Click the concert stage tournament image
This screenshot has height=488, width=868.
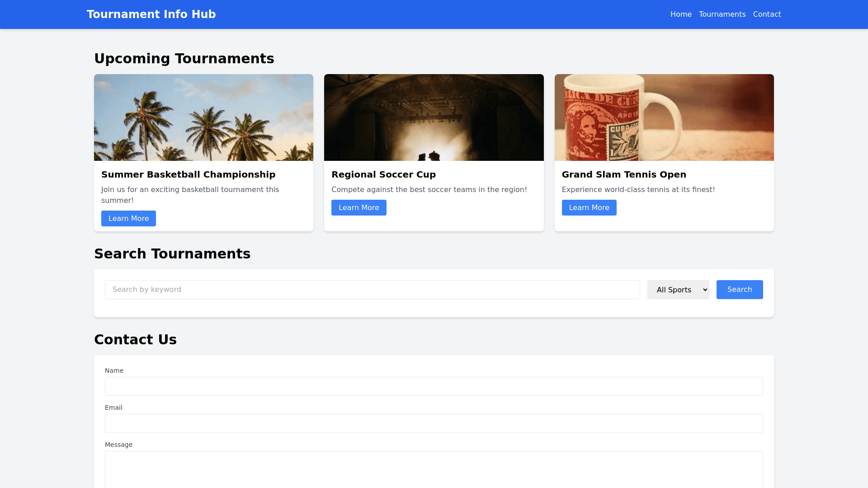click(x=434, y=117)
